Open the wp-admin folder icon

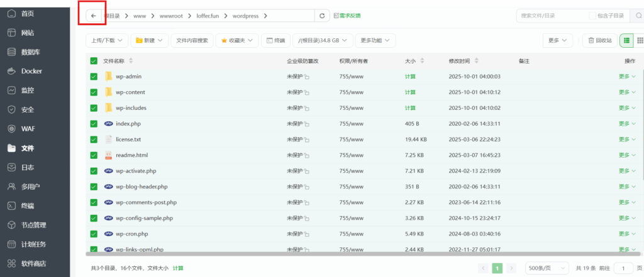108,77
